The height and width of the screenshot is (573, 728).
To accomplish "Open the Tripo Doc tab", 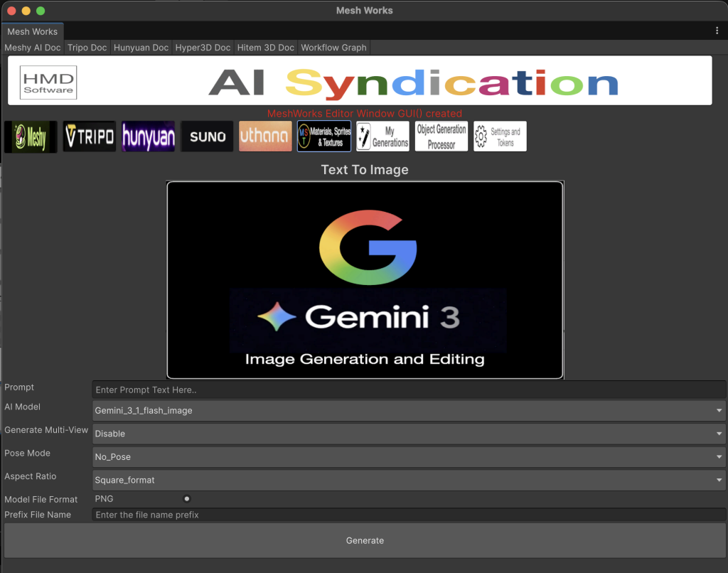I will [87, 48].
